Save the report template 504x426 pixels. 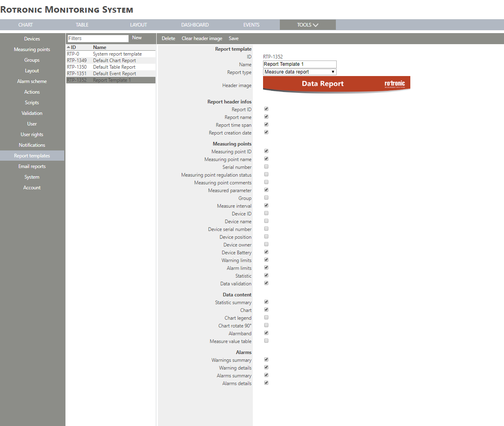point(234,38)
